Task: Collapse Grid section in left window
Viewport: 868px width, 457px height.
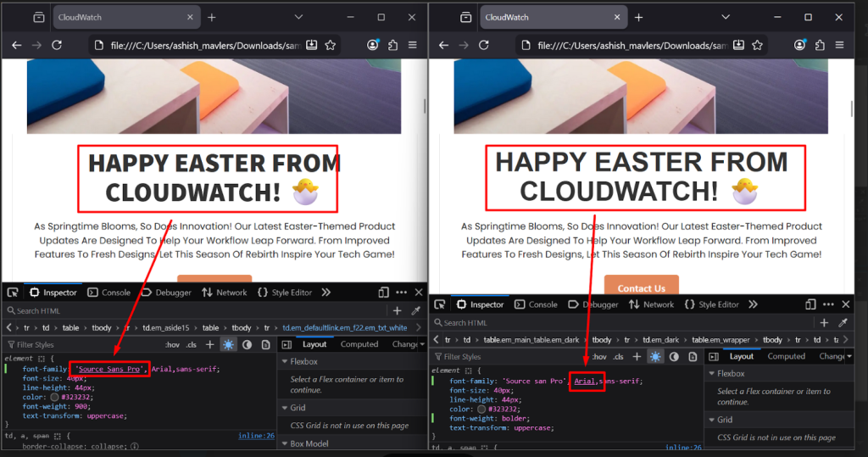Action: [x=285, y=408]
